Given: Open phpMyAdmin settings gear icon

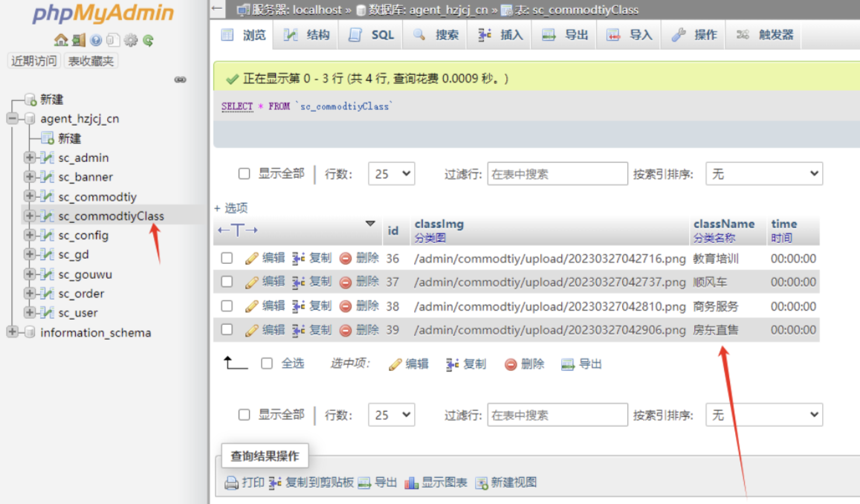Looking at the screenshot, I should coord(131,39).
